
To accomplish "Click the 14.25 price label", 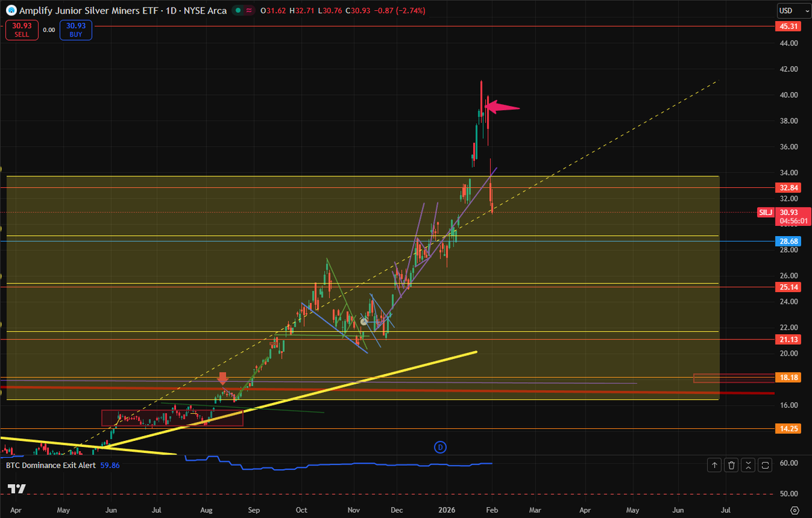I will pos(790,429).
